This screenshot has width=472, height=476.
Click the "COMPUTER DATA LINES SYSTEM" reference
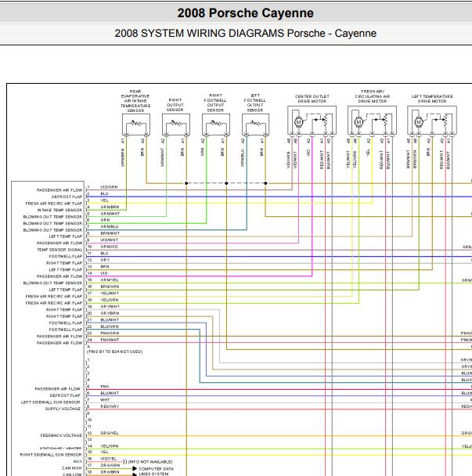click(156, 471)
